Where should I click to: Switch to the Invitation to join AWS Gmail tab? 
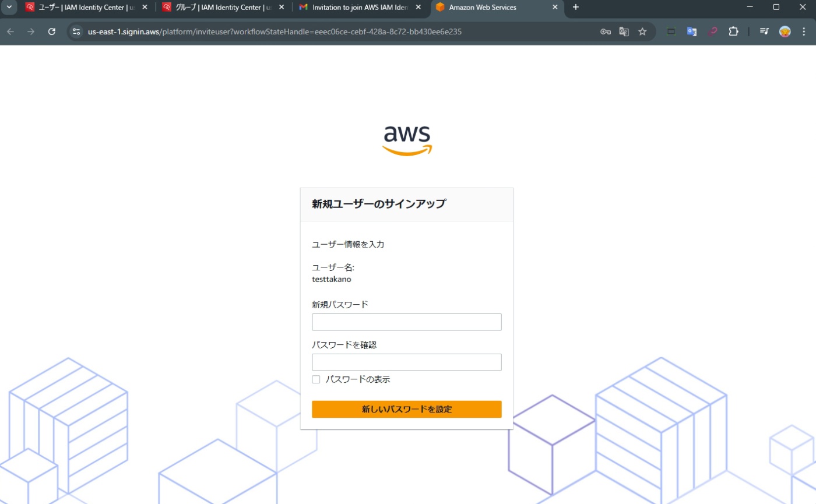(x=361, y=8)
